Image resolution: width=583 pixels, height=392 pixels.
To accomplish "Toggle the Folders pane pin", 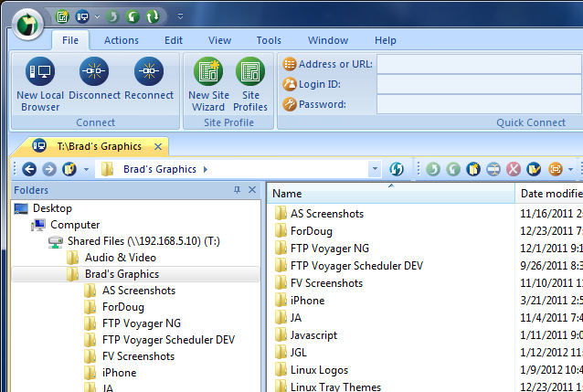I will coord(237,190).
